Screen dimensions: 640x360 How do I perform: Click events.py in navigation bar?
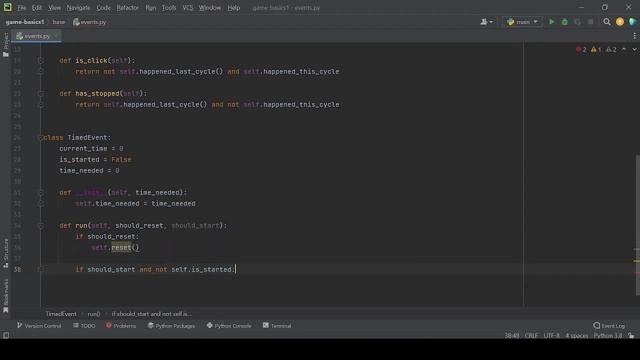point(89,22)
